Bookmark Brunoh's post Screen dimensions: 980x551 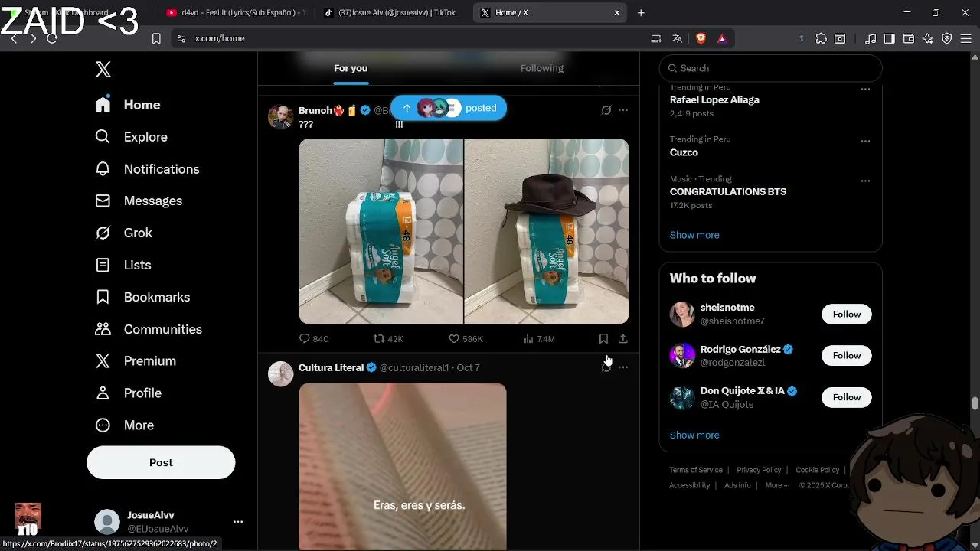(x=603, y=338)
